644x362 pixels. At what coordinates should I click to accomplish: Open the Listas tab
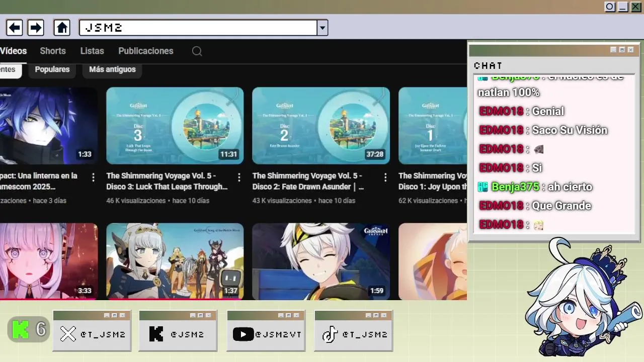(92, 51)
